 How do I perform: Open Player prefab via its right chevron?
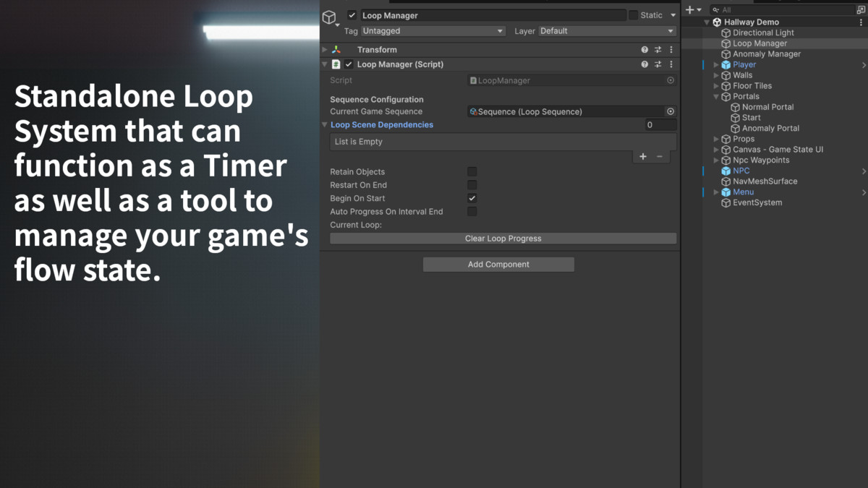864,65
